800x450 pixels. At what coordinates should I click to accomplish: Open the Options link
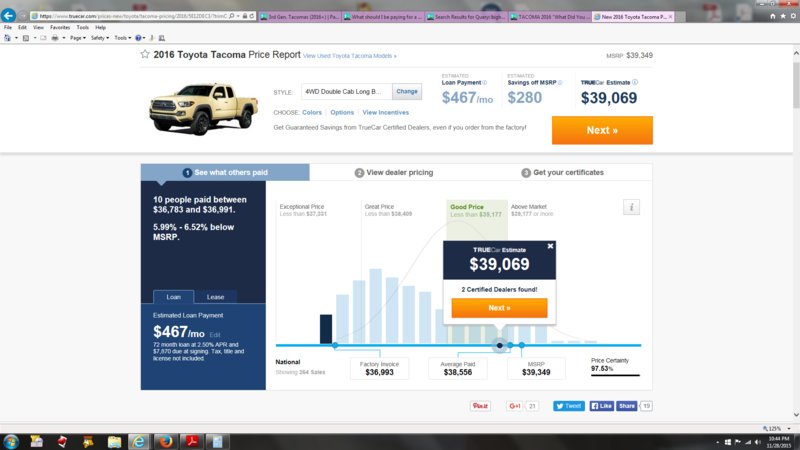pos(342,112)
